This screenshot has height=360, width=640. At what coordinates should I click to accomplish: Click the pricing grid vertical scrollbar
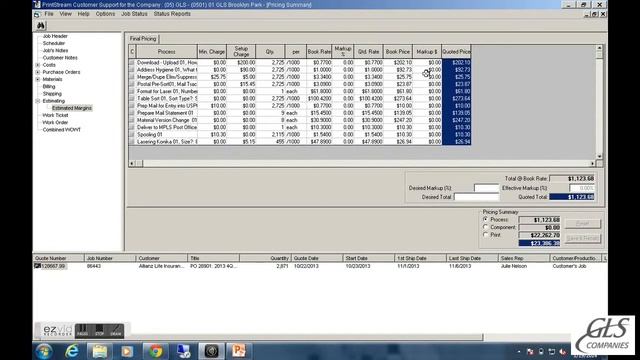(599, 102)
